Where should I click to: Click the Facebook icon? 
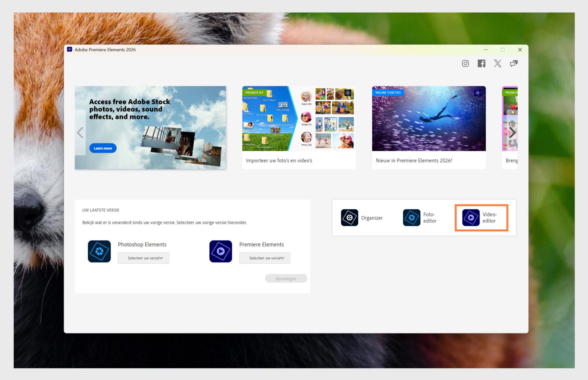click(481, 63)
